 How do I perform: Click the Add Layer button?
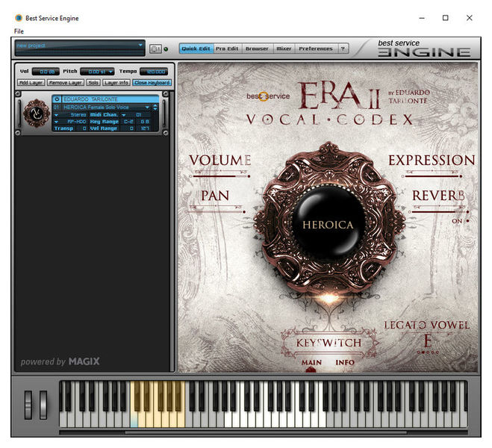tap(31, 83)
